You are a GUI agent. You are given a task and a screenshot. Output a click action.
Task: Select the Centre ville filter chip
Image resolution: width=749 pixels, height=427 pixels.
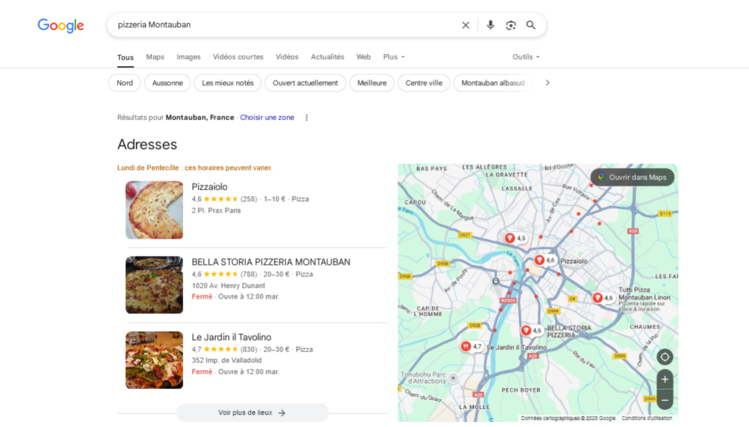coord(424,83)
